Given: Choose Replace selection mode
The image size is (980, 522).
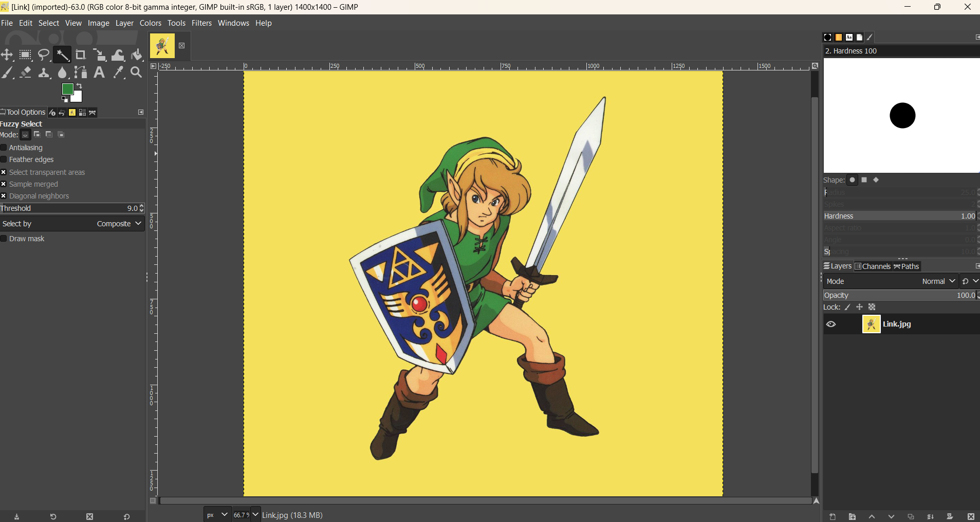Looking at the screenshot, I should pyautogui.click(x=25, y=135).
